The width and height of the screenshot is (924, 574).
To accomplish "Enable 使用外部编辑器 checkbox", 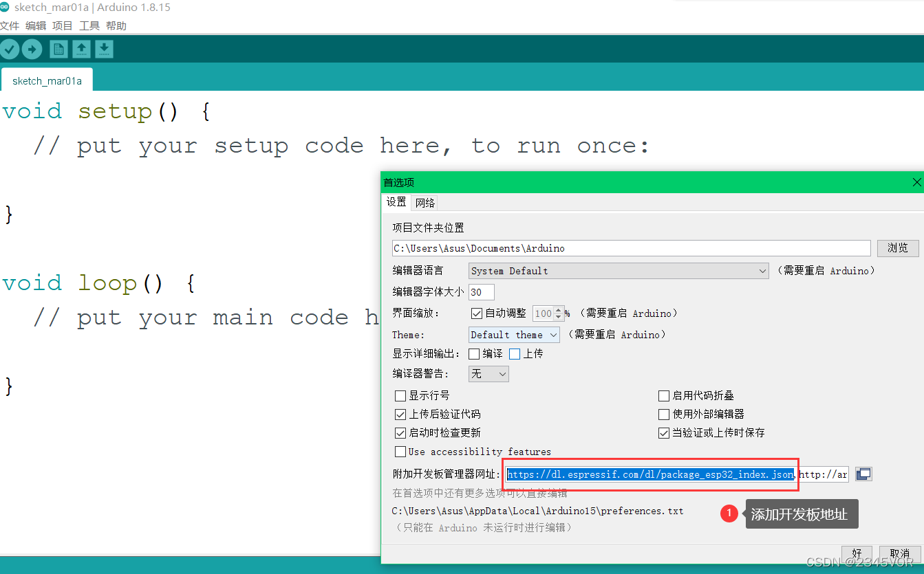I will [664, 415].
